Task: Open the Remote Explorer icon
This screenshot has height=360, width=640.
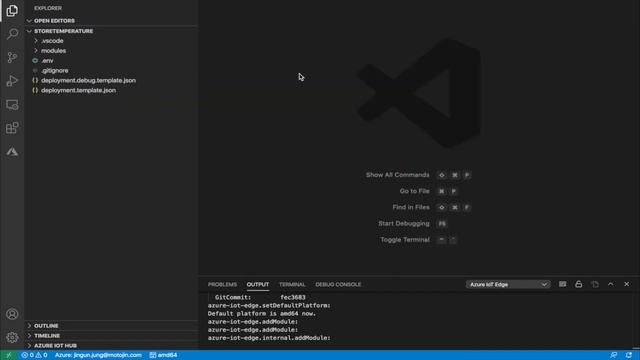Action: (12, 104)
